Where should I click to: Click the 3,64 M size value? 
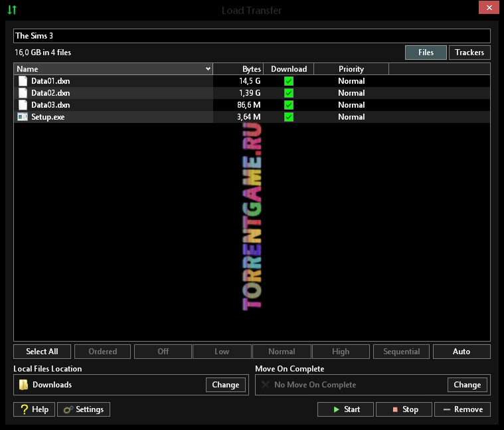click(x=249, y=117)
